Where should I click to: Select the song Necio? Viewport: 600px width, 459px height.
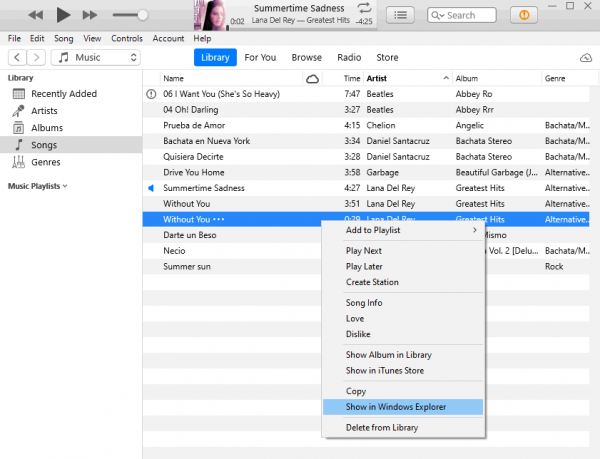tap(232, 251)
